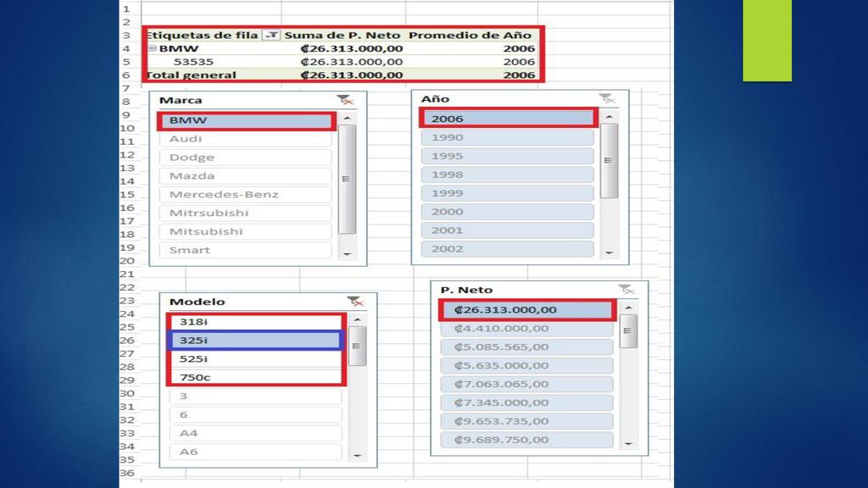Select the 53535 pivot row label
Screen dimensions: 868x488
(193, 61)
